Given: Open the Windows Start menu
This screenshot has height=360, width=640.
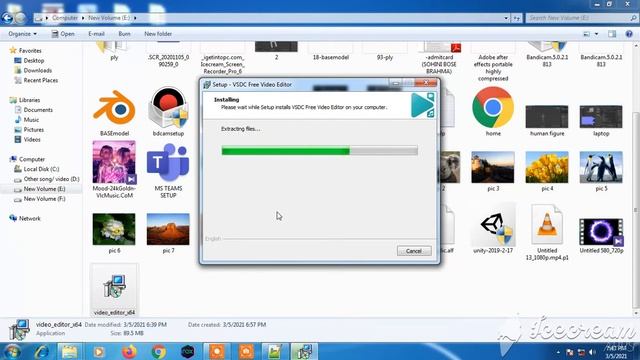Looking at the screenshot, I should (11, 351).
